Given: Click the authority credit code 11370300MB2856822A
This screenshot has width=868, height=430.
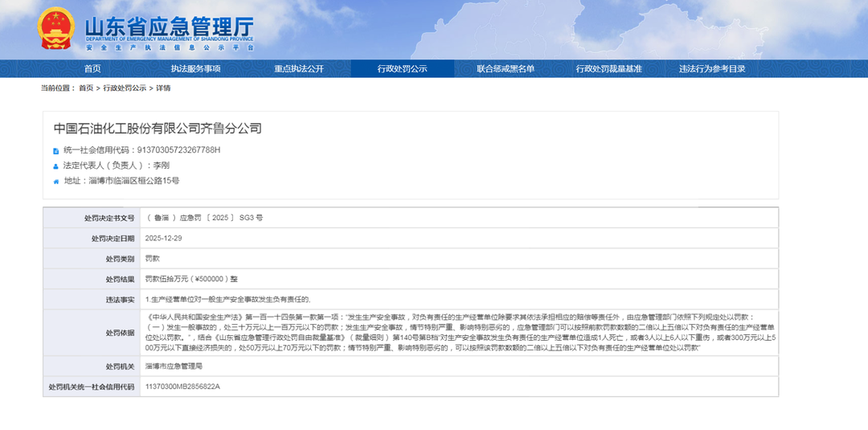Looking at the screenshot, I should [x=182, y=387].
